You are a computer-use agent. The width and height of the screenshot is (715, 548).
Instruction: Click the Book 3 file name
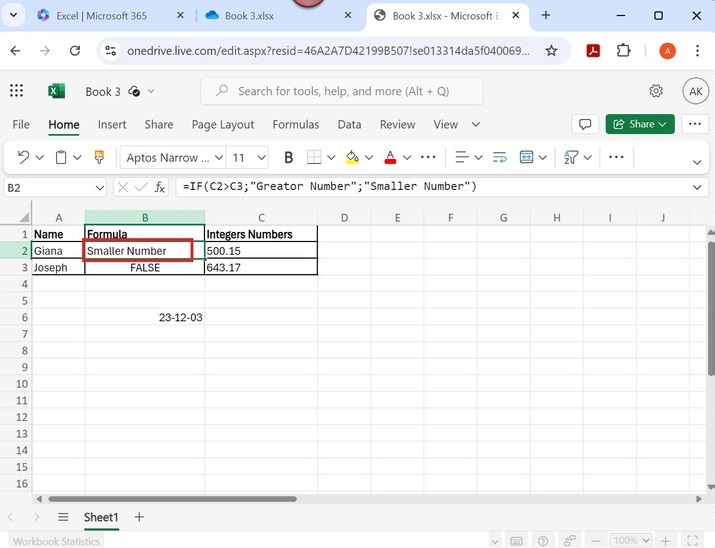pos(103,92)
